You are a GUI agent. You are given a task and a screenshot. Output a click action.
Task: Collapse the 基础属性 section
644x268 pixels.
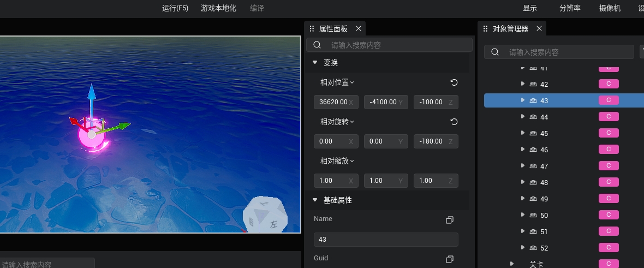pyautogui.click(x=315, y=200)
